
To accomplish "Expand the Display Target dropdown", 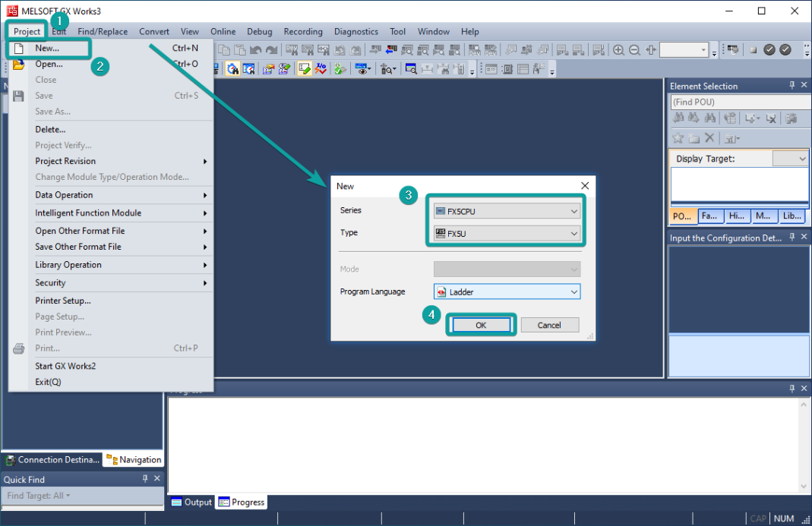I will pyautogui.click(x=790, y=159).
